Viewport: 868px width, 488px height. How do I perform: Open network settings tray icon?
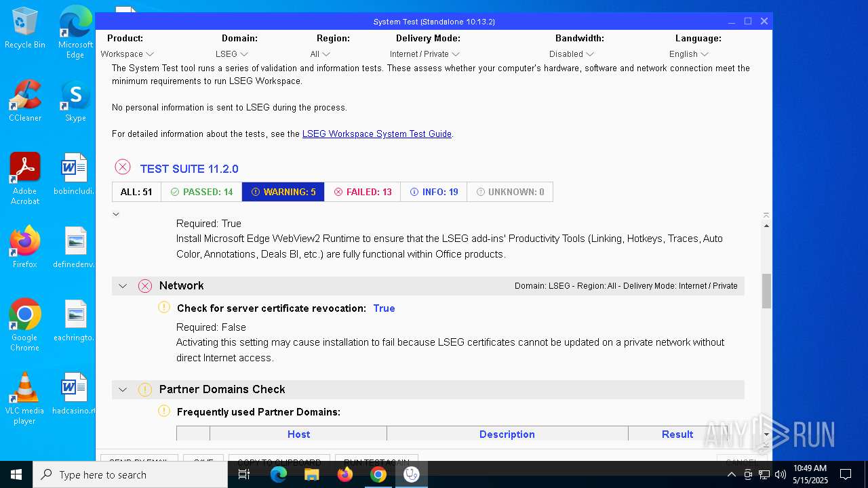tap(764, 474)
